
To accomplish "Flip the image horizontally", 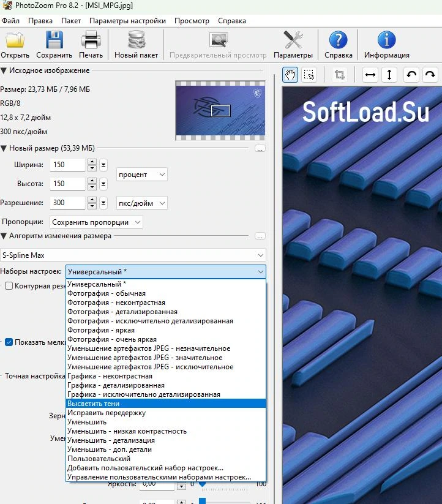I will pos(370,75).
